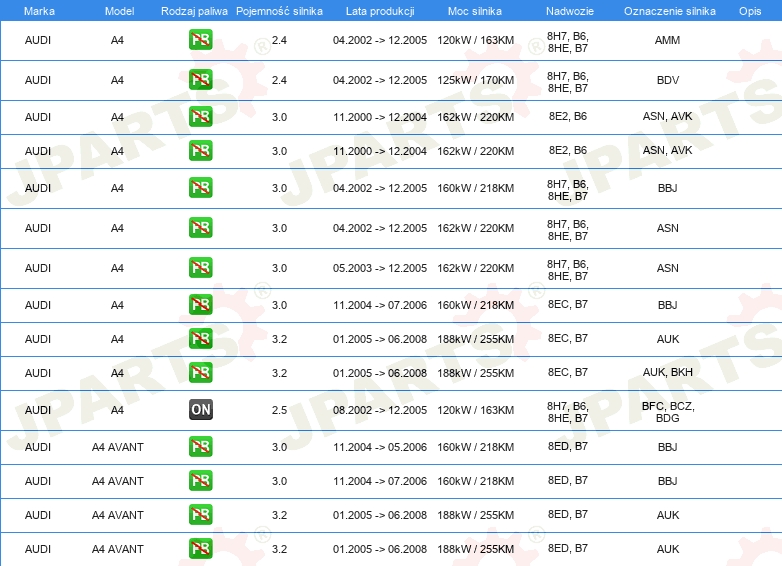Sort by the Lata produkcji header

click(x=379, y=11)
